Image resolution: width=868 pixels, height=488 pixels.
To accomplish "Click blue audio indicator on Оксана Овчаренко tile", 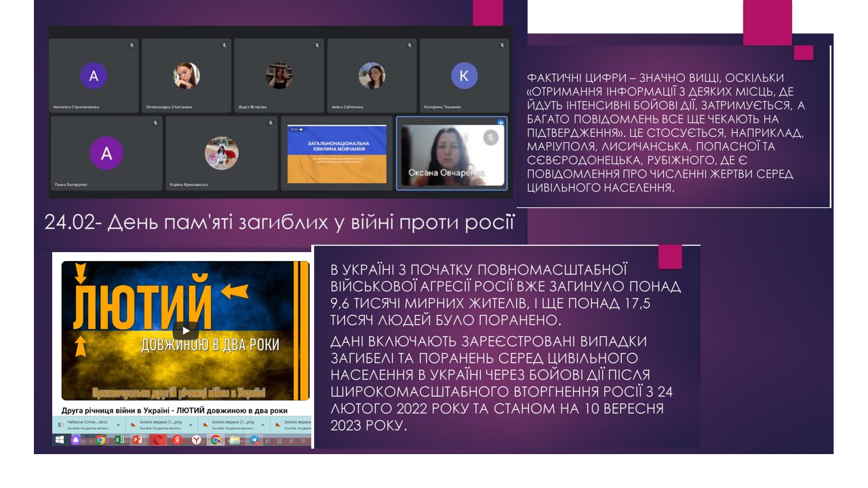I will pos(500,123).
